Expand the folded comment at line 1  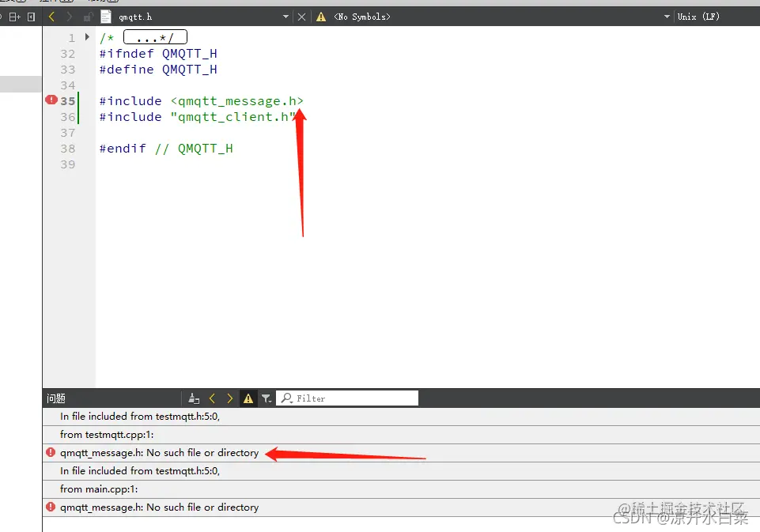click(x=87, y=37)
